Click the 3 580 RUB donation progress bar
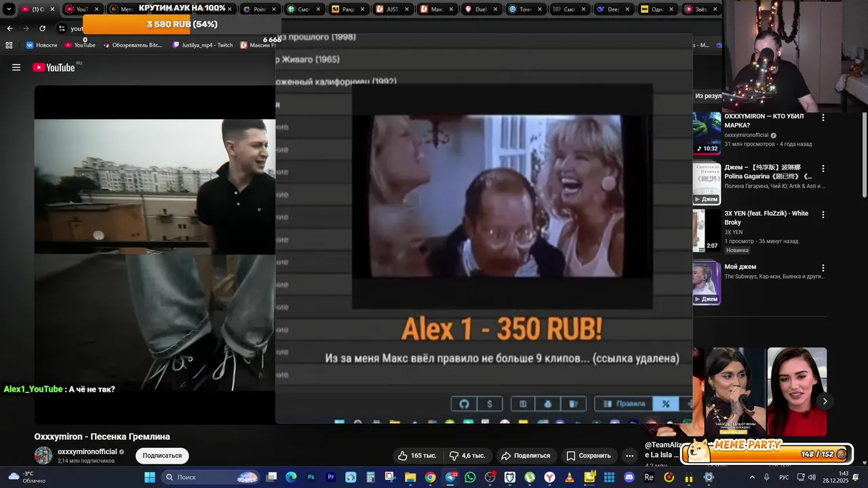 (182, 24)
